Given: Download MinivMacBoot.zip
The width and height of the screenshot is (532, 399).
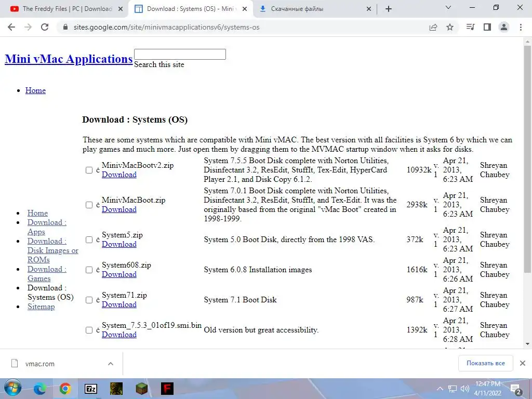Looking at the screenshot, I should point(119,210).
